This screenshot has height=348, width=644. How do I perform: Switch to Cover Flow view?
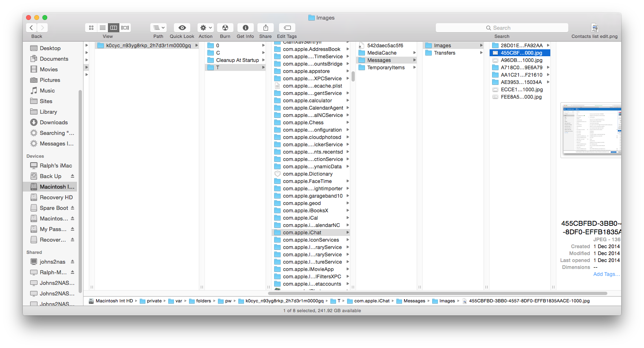(125, 28)
